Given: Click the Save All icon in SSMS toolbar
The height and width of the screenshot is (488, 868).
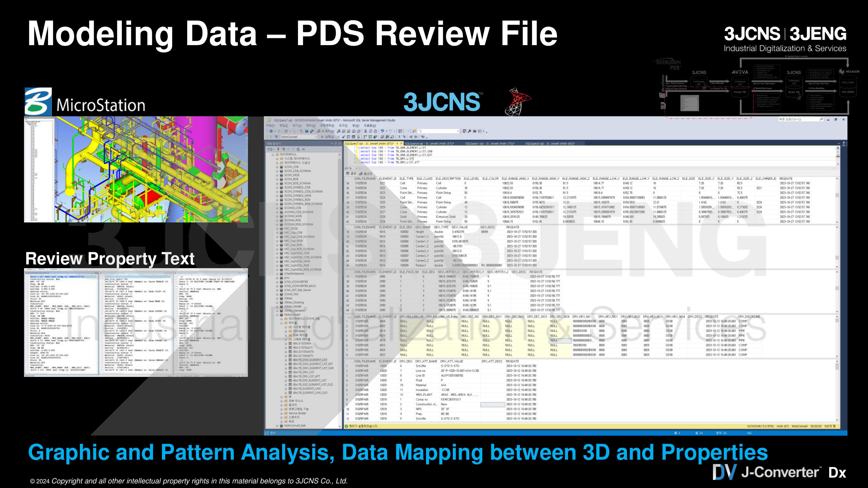Looking at the screenshot, I should tap(312, 131).
